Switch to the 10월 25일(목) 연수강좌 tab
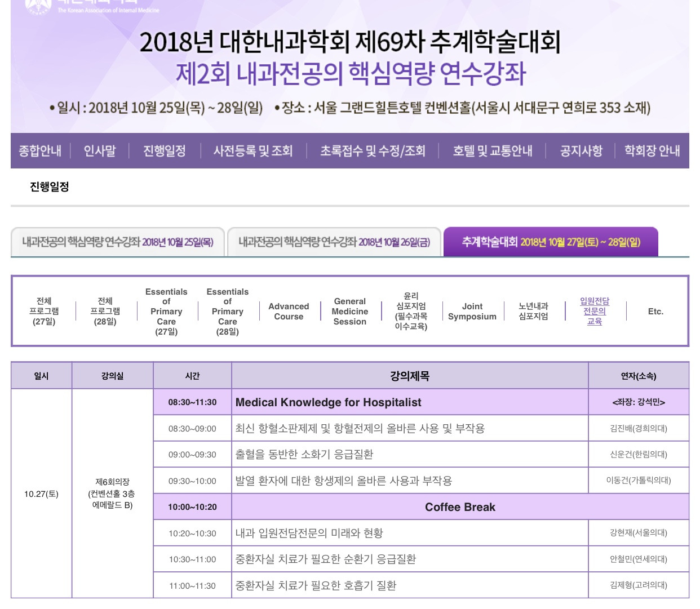Viewport: 700px width, 609px height. 118,242
